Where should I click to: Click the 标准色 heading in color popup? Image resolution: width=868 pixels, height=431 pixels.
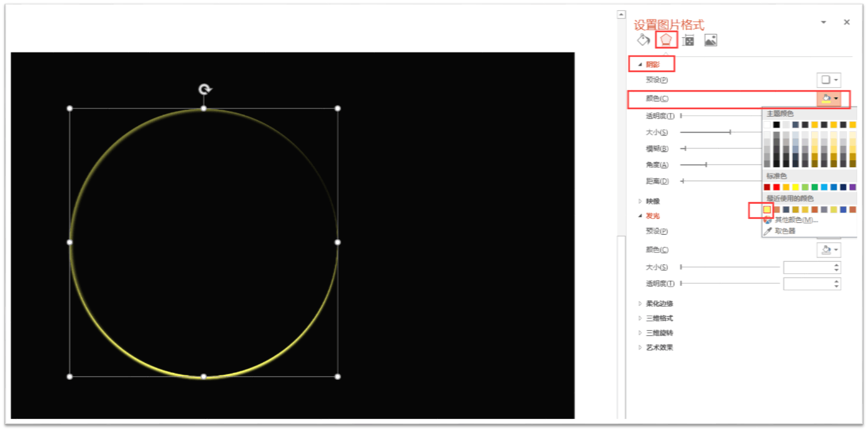(777, 176)
